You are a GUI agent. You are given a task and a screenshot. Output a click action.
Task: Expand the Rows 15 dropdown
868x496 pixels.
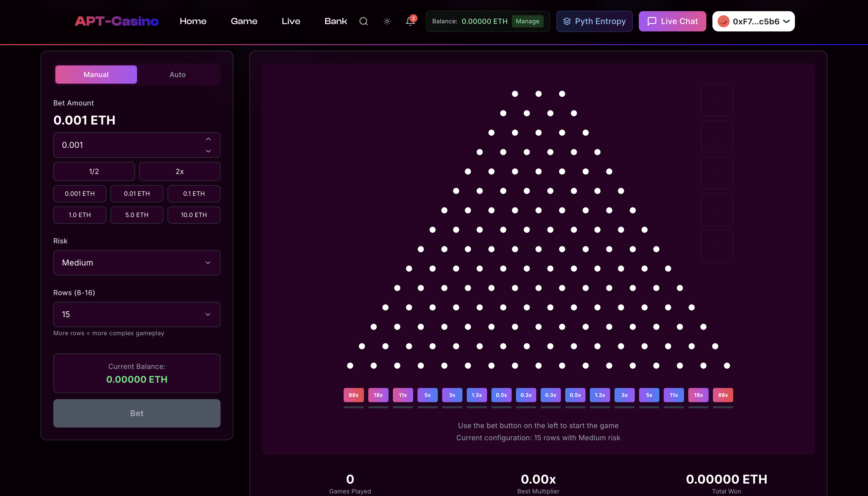137,314
